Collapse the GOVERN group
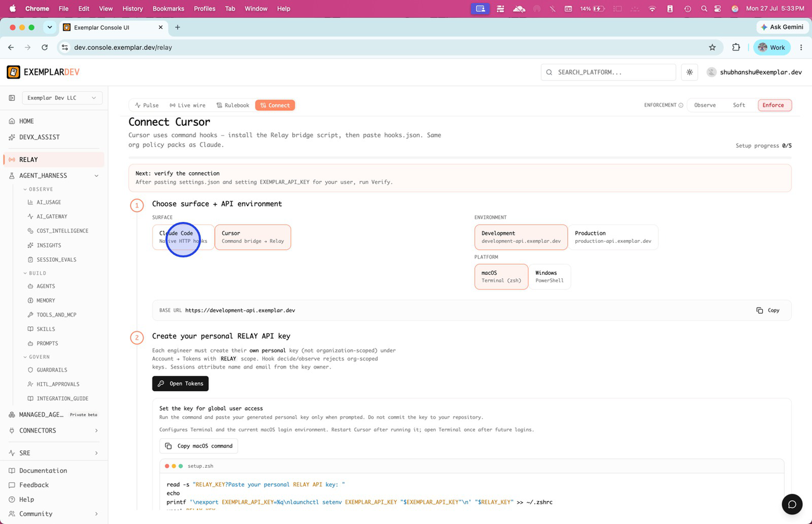Image resolution: width=812 pixels, height=524 pixels. [37, 357]
